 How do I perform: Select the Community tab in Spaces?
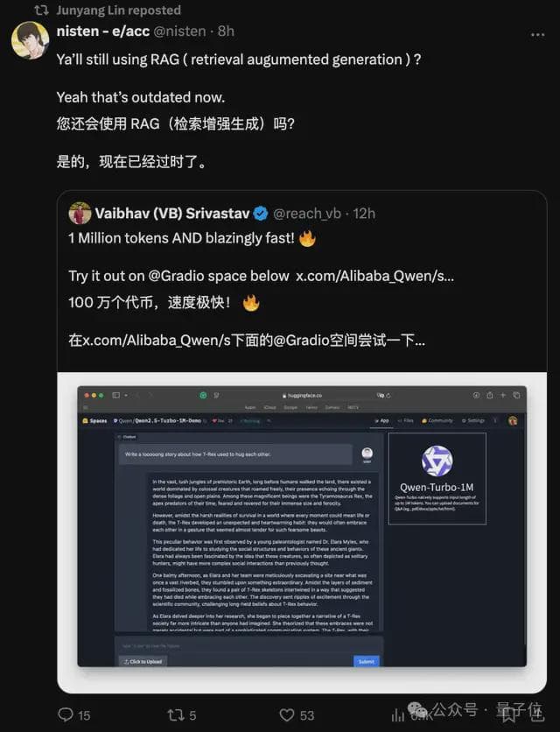click(x=437, y=420)
